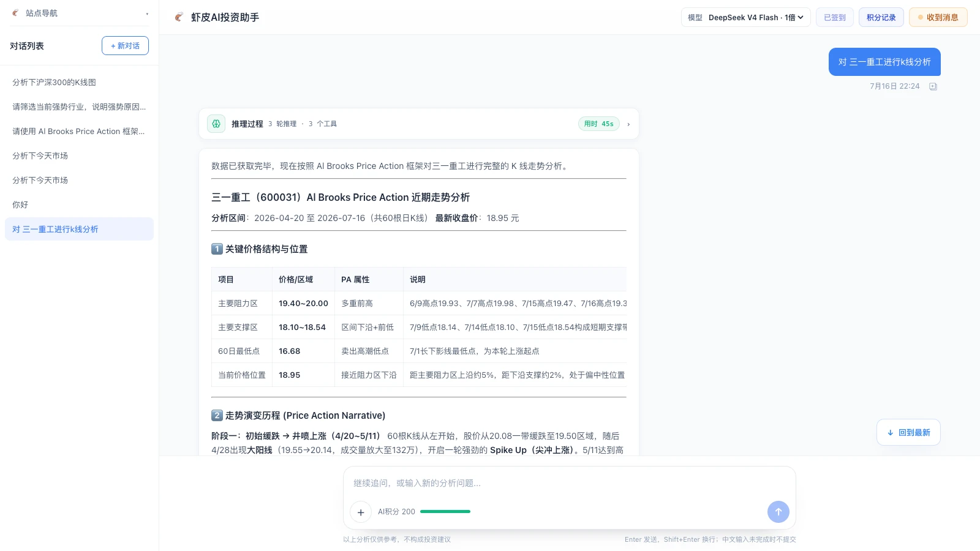Click cell 18.10~18.54
The width and height of the screenshot is (980, 551).
point(302,327)
